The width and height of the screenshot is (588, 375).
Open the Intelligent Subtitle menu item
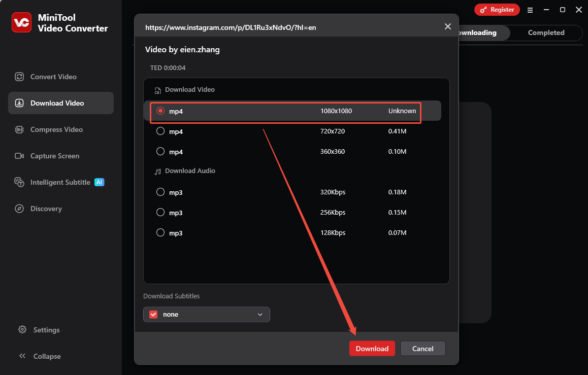tap(61, 183)
